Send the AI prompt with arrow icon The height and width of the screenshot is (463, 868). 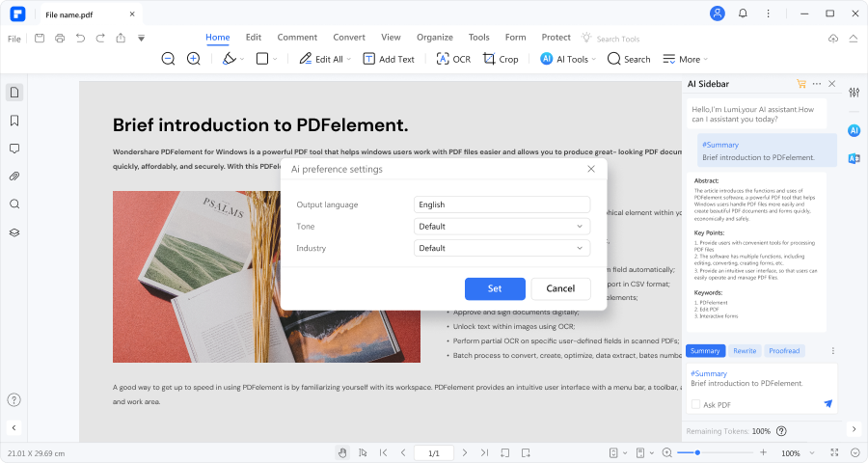[x=828, y=404]
